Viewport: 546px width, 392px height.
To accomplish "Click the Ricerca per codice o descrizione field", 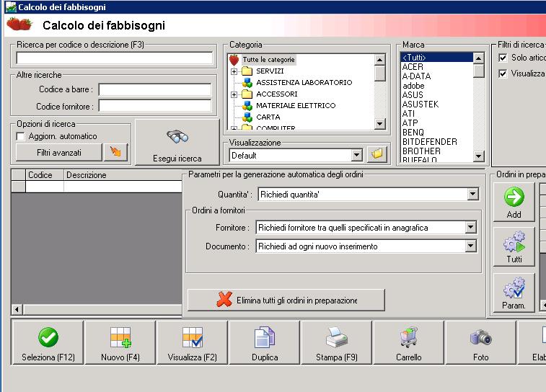I will [x=114, y=58].
